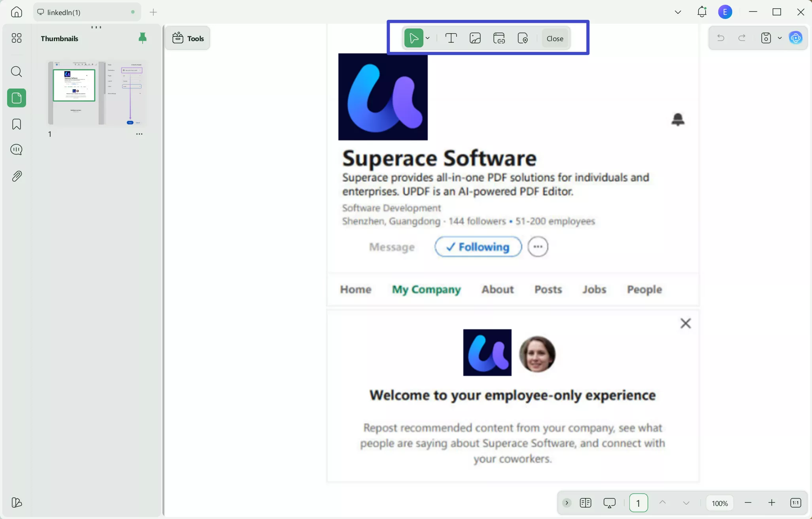Open the tab list chevron dropdown
Viewport: 812px width, 519px height.
tap(678, 12)
